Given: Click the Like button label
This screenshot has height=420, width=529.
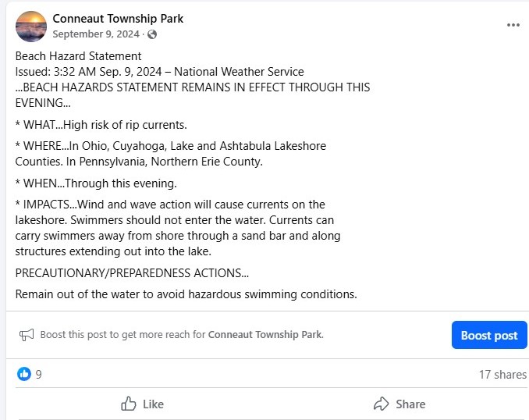Looking at the screenshot, I should click(153, 404).
